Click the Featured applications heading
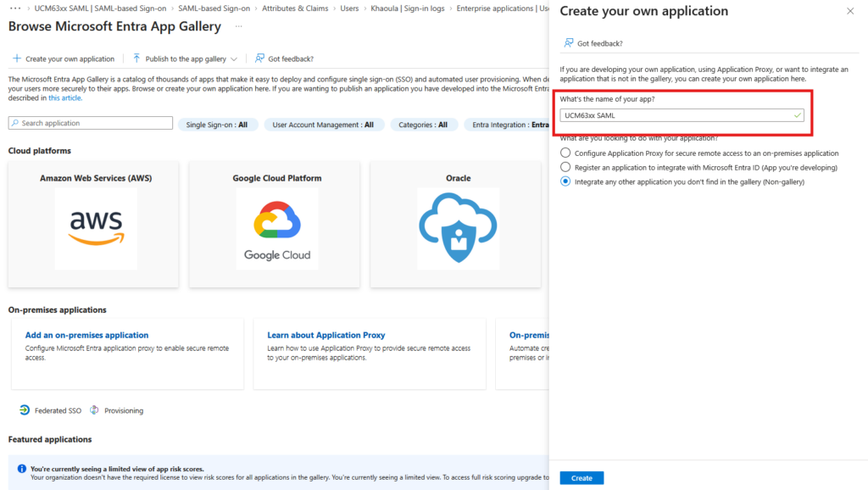 click(x=50, y=439)
